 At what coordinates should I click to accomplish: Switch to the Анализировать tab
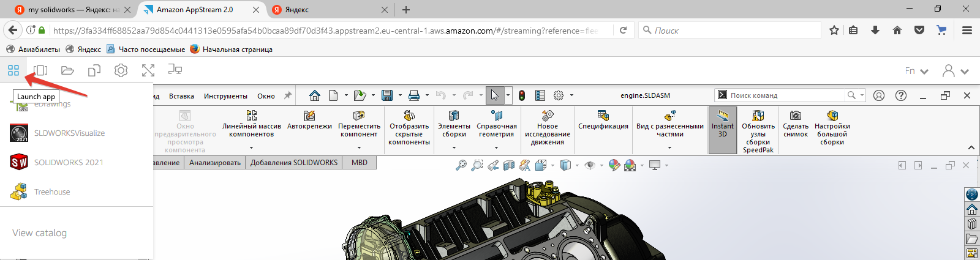[214, 163]
